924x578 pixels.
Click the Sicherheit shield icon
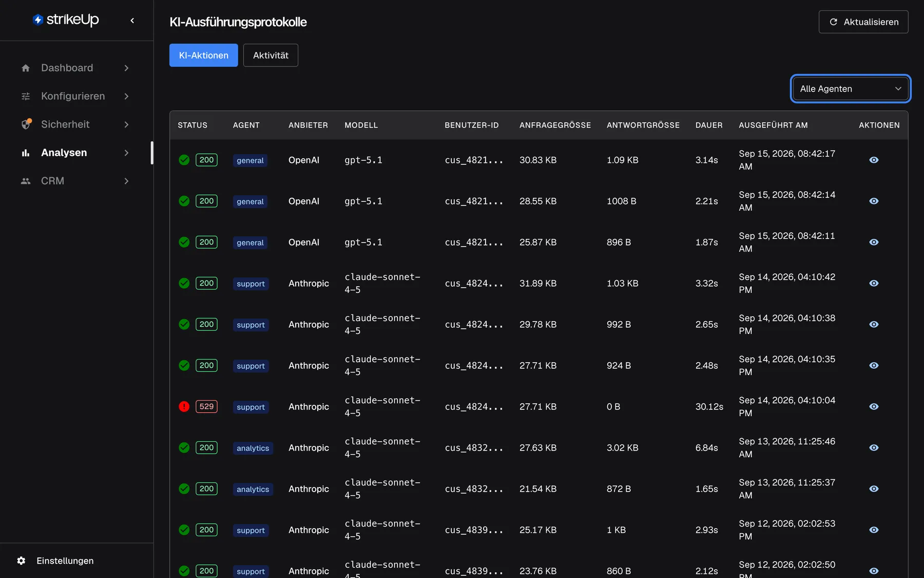click(x=26, y=124)
